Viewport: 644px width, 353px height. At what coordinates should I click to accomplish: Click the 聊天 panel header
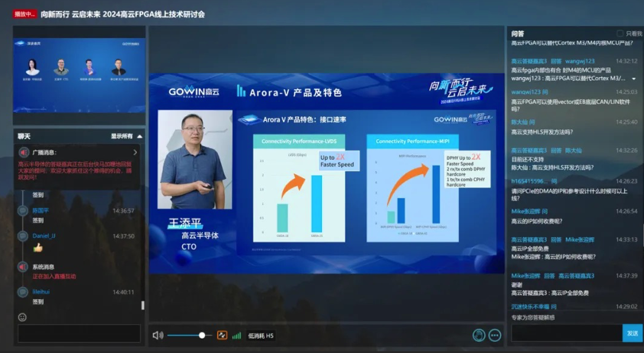(24, 136)
